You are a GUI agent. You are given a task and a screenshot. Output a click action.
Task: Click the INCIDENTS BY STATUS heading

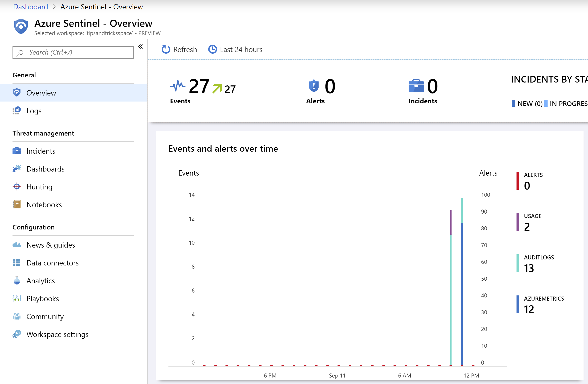coord(549,79)
